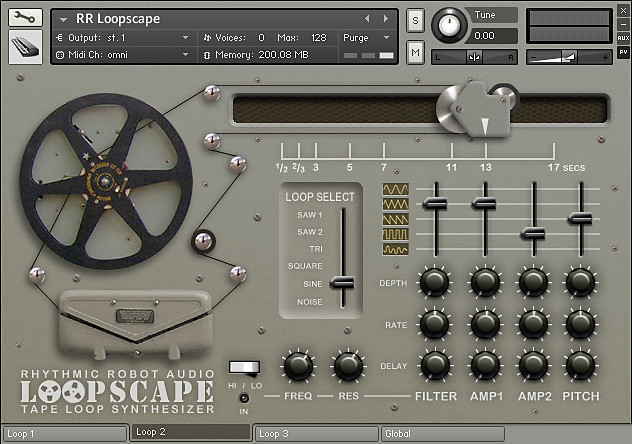Click the volume plus icon
632x444 pixels.
pyautogui.click(x=605, y=58)
